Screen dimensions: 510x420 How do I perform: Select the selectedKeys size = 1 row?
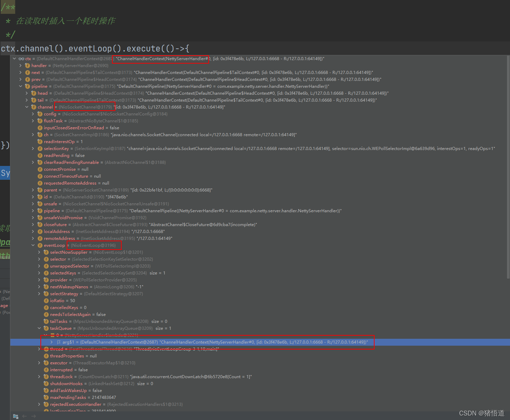(x=258, y=273)
